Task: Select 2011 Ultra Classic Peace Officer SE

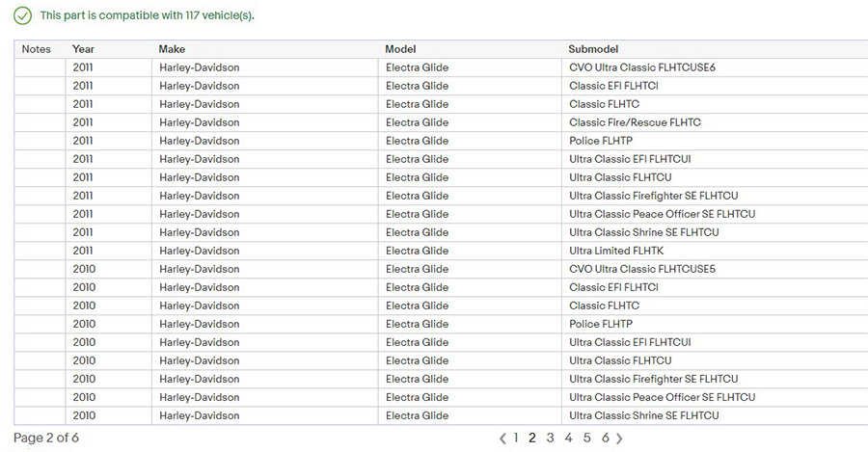Action: (662, 214)
